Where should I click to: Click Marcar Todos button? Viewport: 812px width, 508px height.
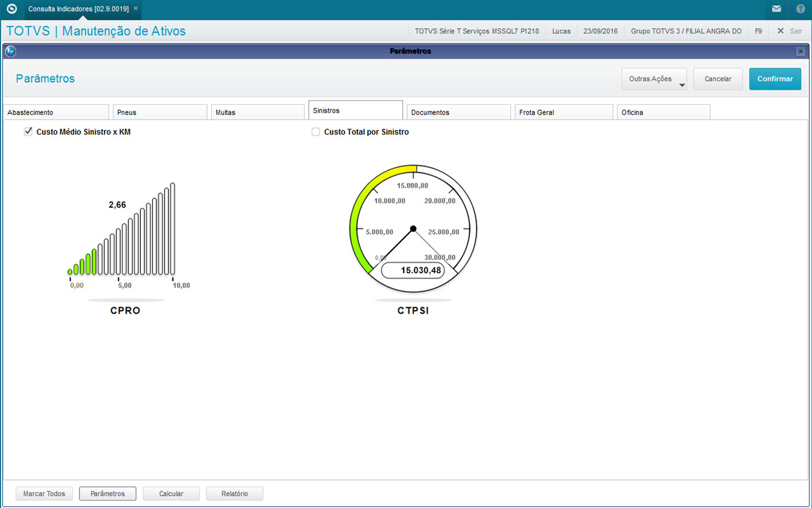click(x=44, y=494)
